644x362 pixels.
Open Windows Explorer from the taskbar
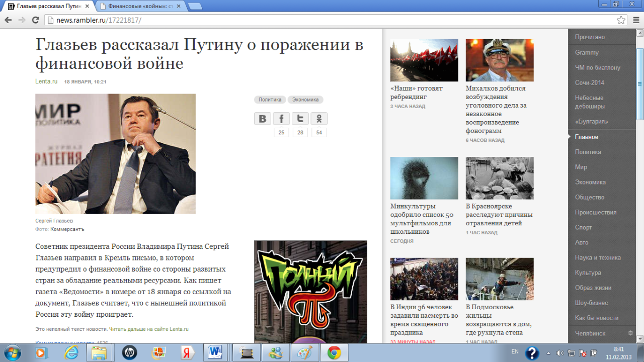pyautogui.click(x=99, y=353)
